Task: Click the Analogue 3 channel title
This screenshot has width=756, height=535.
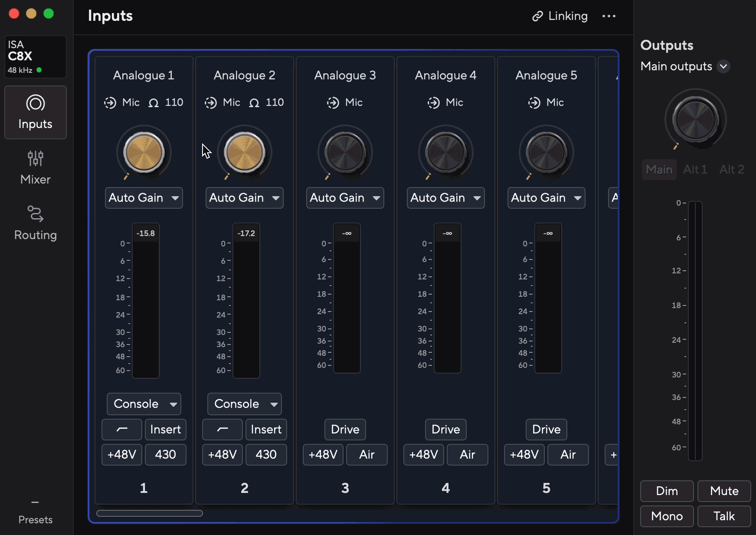Action: pyautogui.click(x=345, y=75)
